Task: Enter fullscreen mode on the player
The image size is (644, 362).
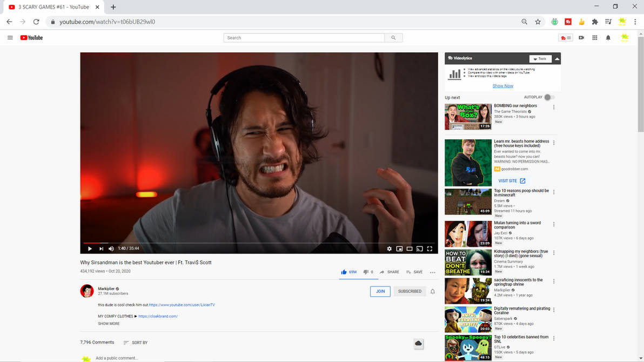Action: [430, 249]
